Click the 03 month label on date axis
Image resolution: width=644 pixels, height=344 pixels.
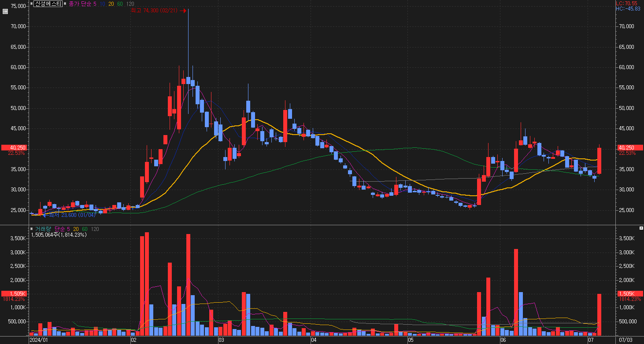point(221,340)
